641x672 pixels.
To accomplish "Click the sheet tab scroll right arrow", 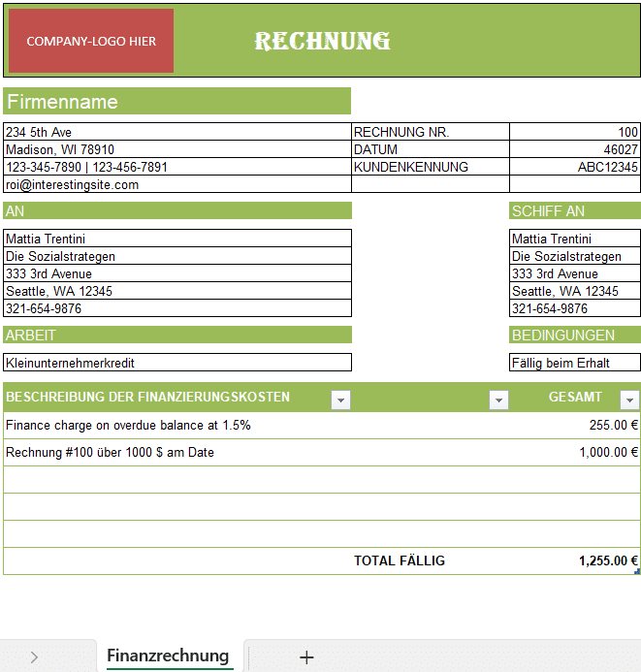I will coord(34,657).
